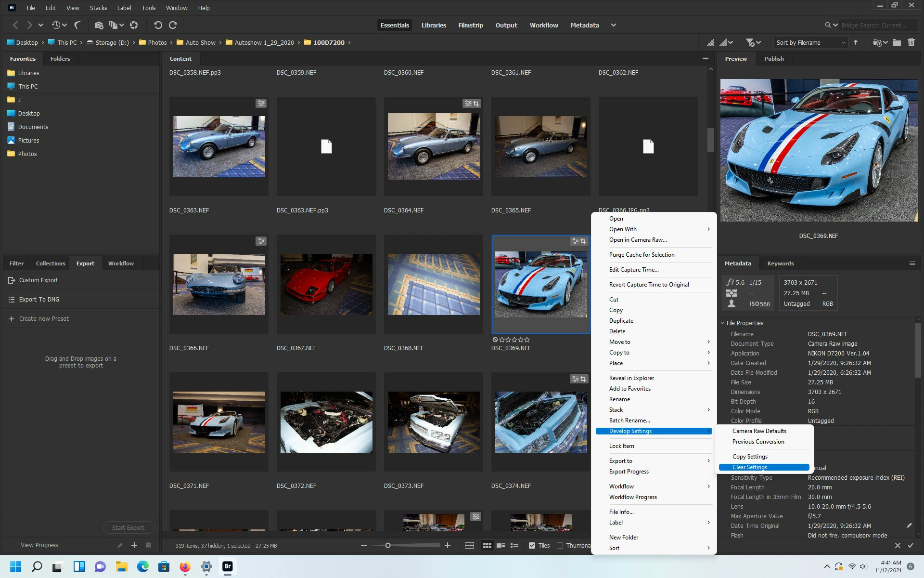
Task: Click the trash Delete Item icon
Action: pyautogui.click(x=911, y=42)
